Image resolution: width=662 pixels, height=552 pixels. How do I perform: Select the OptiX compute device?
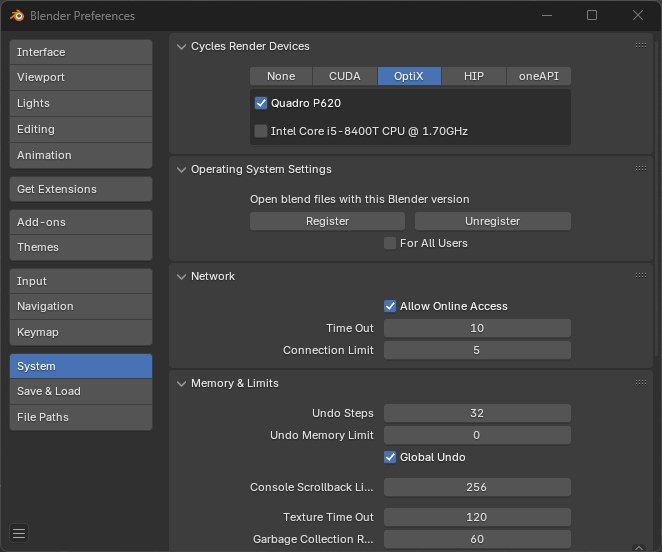[409, 76]
